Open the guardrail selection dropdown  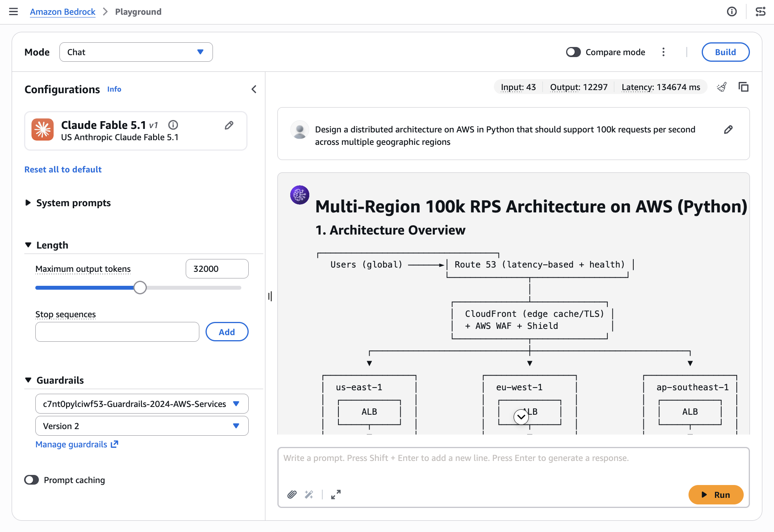142,404
